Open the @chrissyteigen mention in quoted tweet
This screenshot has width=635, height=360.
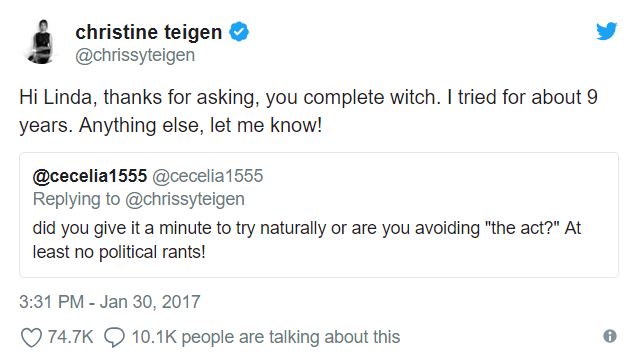(185, 199)
